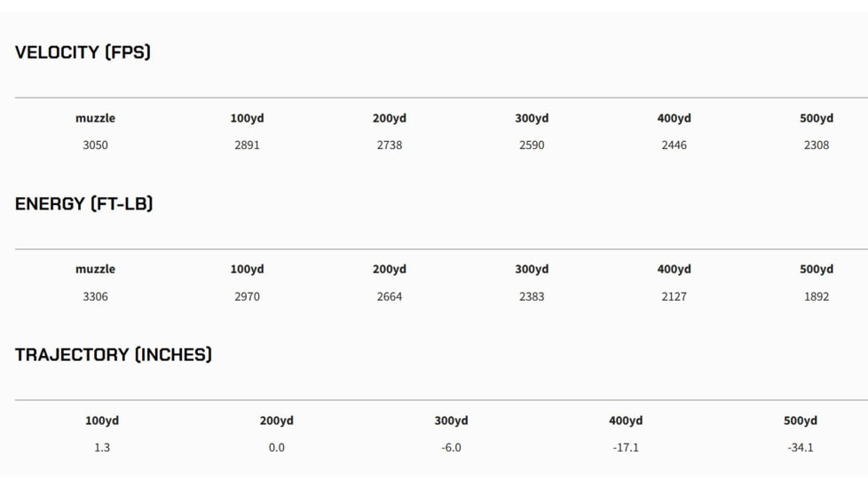Click velocity 300yd value 2590

tap(532, 145)
